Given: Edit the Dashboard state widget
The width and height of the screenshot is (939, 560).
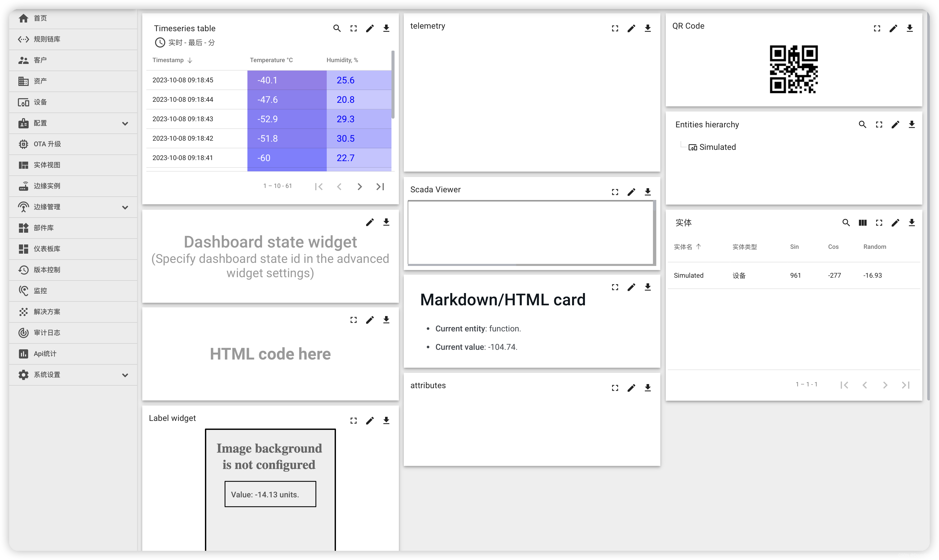Looking at the screenshot, I should (x=370, y=222).
